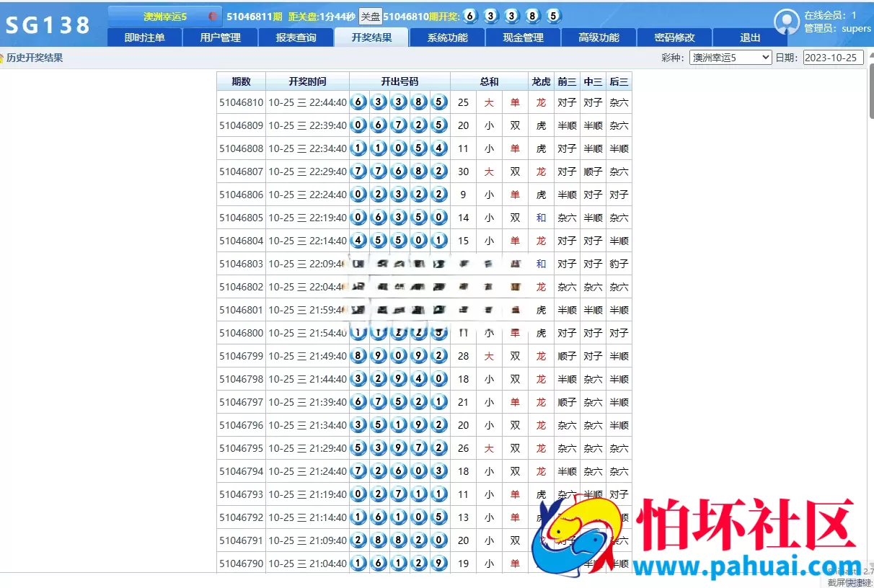Click ball 7 in row 51046793

[x=400, y=494]
